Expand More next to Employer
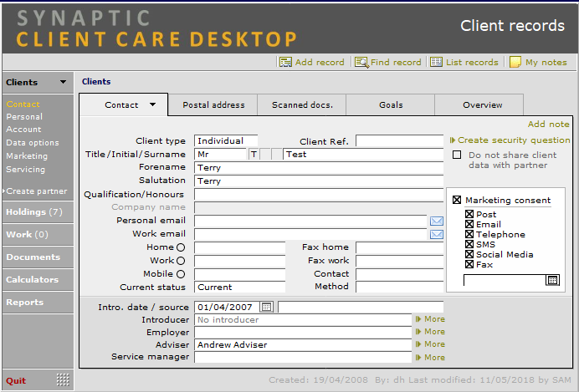Image resolution: width=579 pixels, height=392 pixels. 430,332
